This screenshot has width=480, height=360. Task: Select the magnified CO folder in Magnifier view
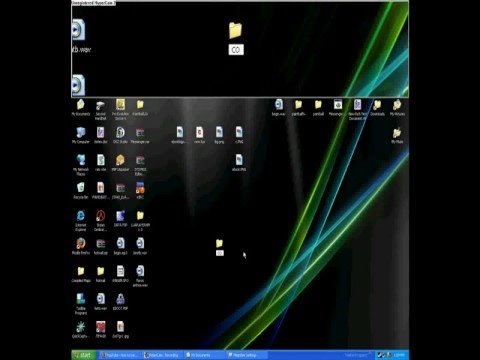(236, 38)
